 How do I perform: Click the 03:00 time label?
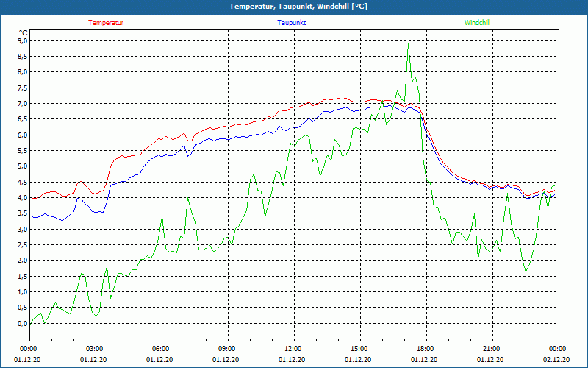(96, 349)
